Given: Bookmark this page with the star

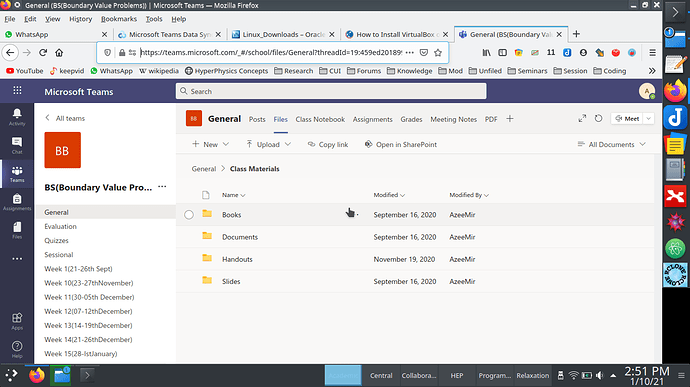Looking at the screenshot, I should [x=438, y=52].
